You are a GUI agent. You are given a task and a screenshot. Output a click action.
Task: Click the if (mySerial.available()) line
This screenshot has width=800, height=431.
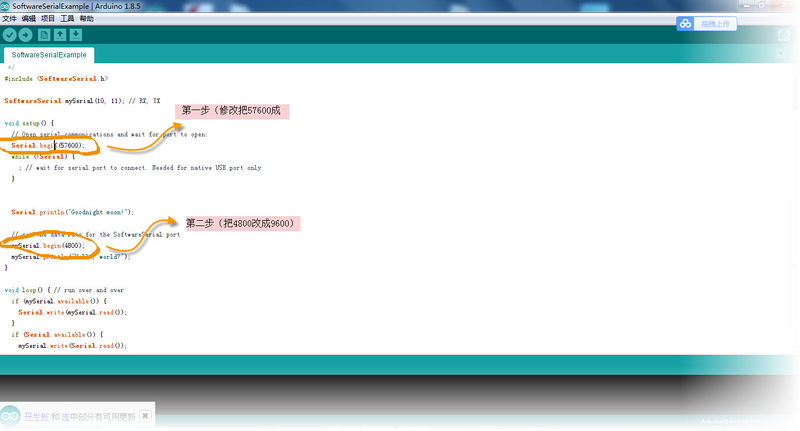[59, 301]
